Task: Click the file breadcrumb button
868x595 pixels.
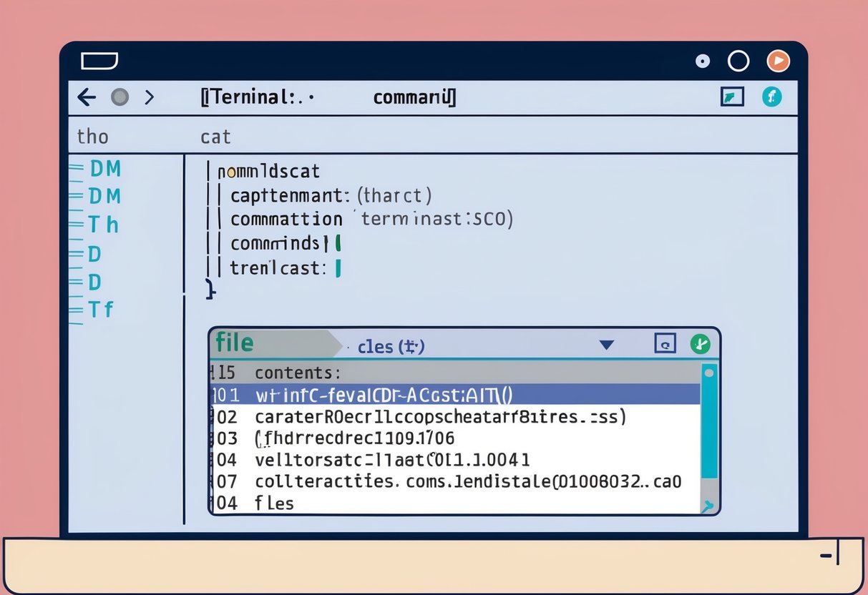Action: coord(234,343)
